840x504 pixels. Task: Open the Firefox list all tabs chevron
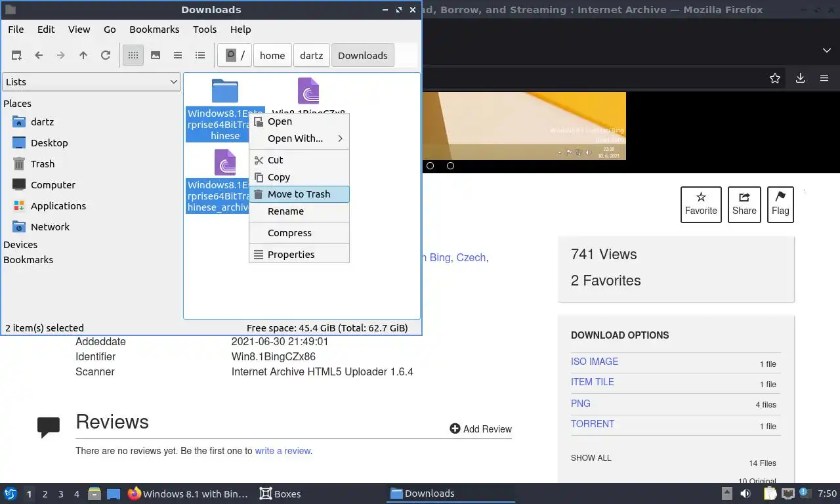827,51
